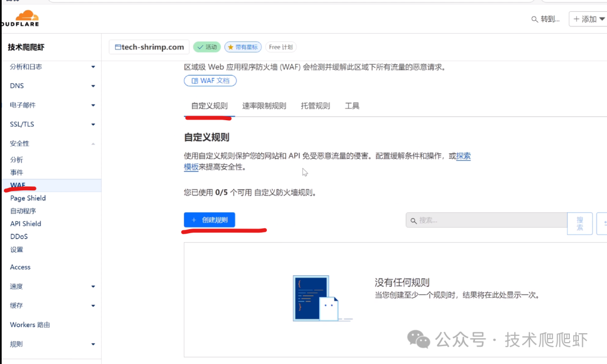
Task: Open 自动程序 in the sidebar
Action: (x=23, y=211)
